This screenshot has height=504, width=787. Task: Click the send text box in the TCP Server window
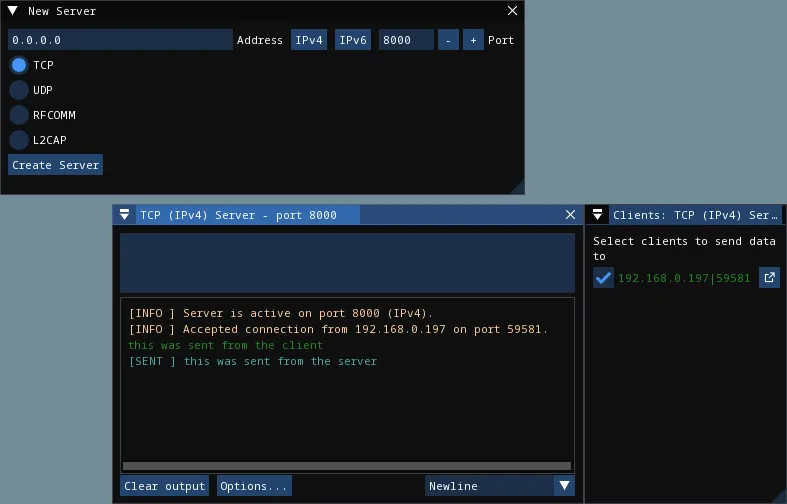coord(347,263)
